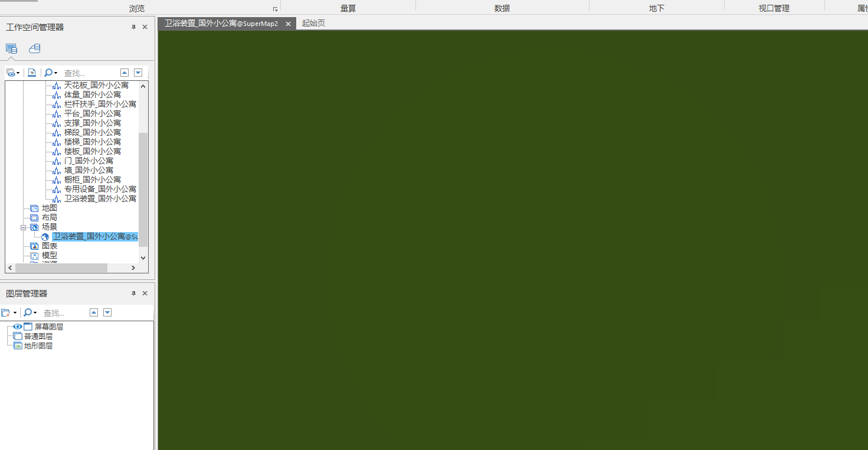This screenshot has height=450, width=868.
Task: Click find previous arrow in Workspace Manager
Action: point(125,73)
